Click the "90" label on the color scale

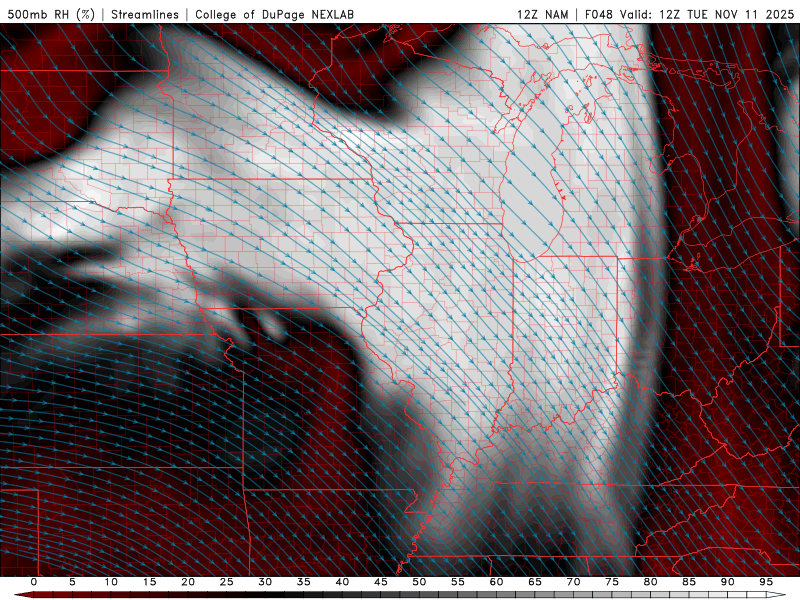pyautogui.click(x=727, y=582)
